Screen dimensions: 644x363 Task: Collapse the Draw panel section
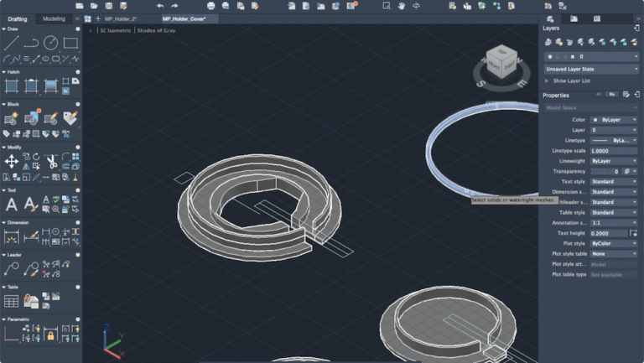tap(4, 30)
